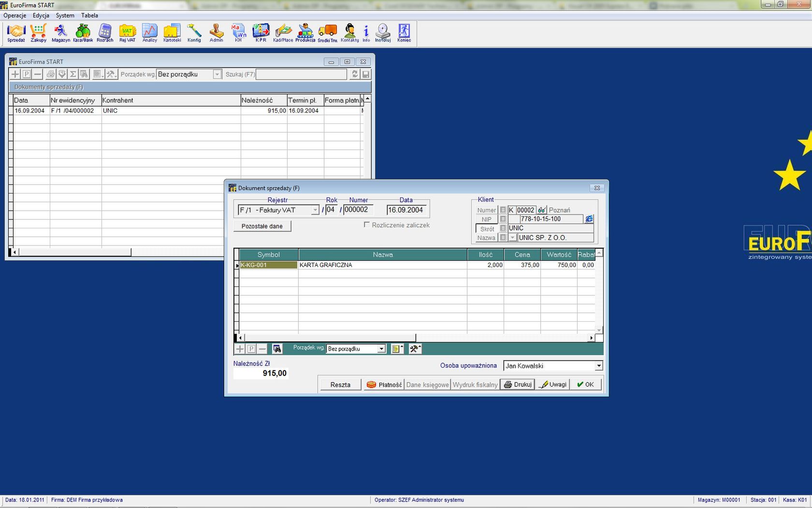This screenshot has width=812, height=508.
Task: Click the Koniec exit icon
Action: (x=404, y=33)
